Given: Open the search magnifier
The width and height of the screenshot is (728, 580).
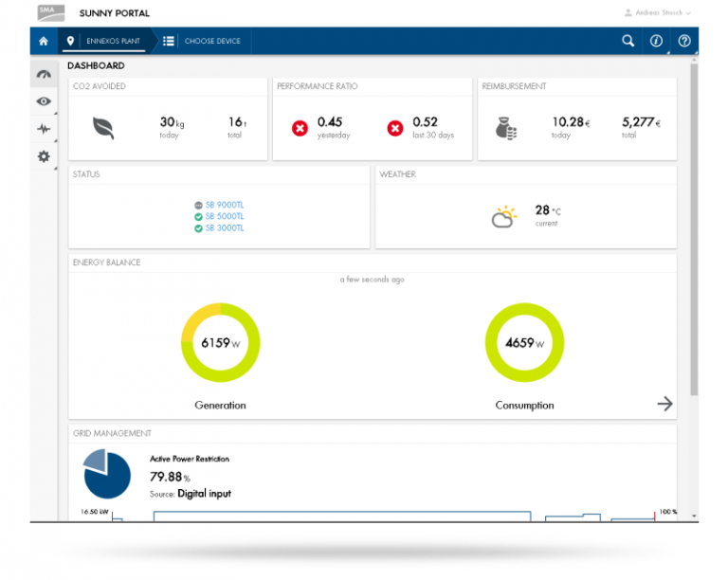Looking at the screenshot, I should pos(628,41).
